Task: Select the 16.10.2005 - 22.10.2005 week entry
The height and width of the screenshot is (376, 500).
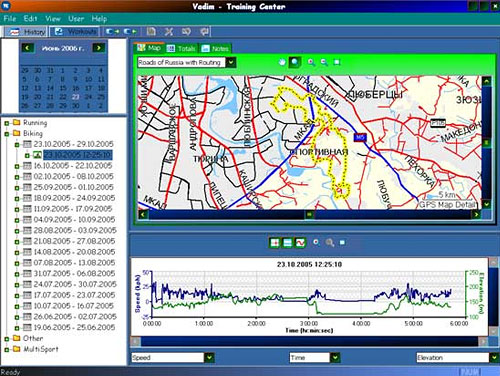Action: (x=73, y=166)
